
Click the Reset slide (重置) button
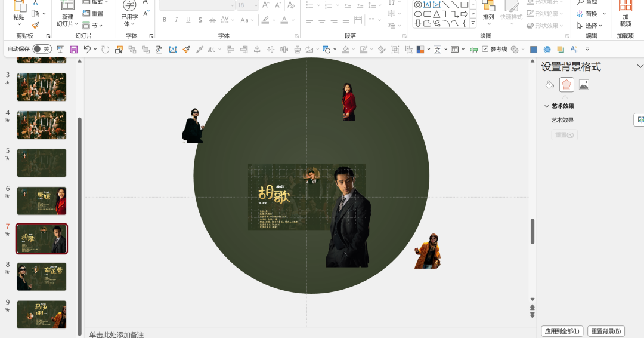click(93, 14)
